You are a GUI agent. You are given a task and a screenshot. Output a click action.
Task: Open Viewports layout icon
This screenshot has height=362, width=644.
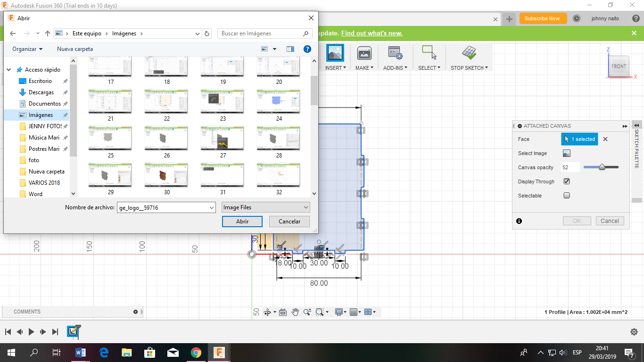pyautogui.click(x=369, y=312)
